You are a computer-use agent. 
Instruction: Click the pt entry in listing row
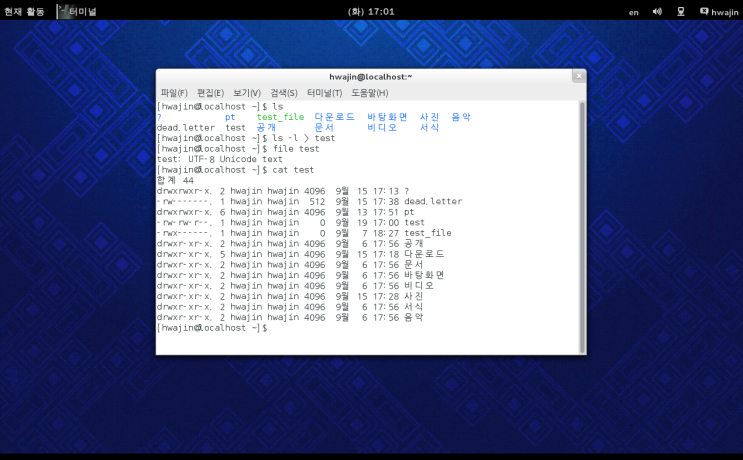[x=409, y=212]
